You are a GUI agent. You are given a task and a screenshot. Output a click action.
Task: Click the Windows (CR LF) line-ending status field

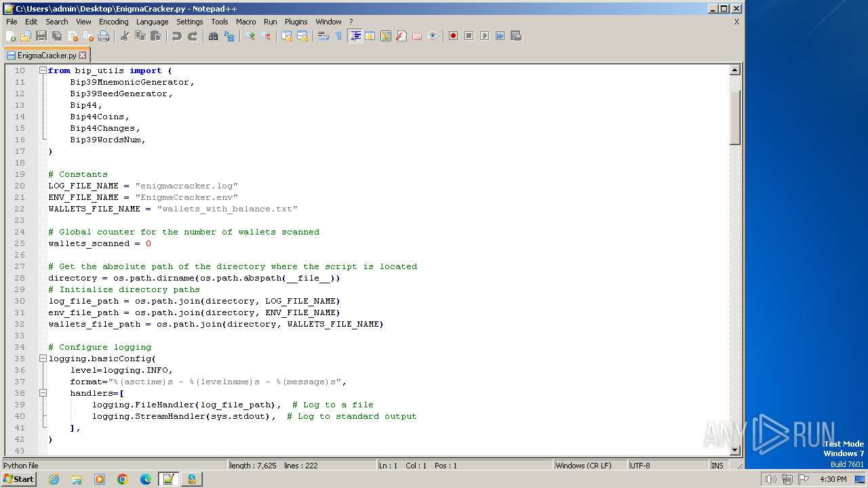point(590,466)
